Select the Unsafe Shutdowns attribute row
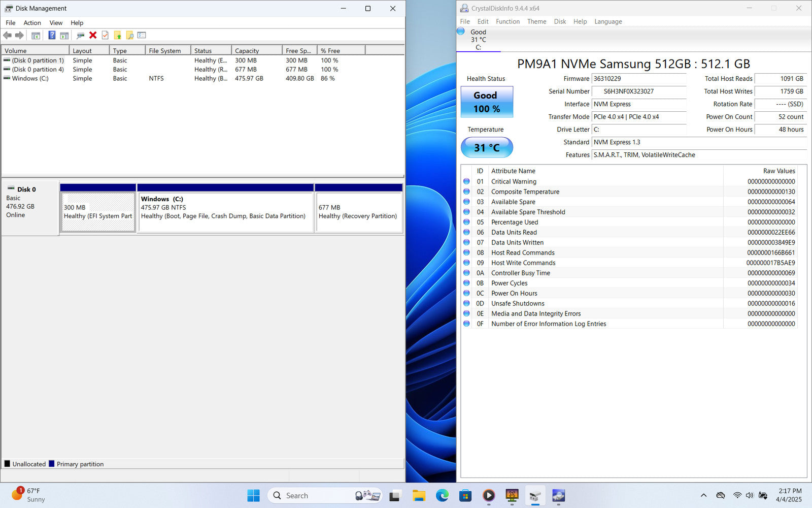Image resolution: width=812 pixels, height=508 pixels. [629, 303]
